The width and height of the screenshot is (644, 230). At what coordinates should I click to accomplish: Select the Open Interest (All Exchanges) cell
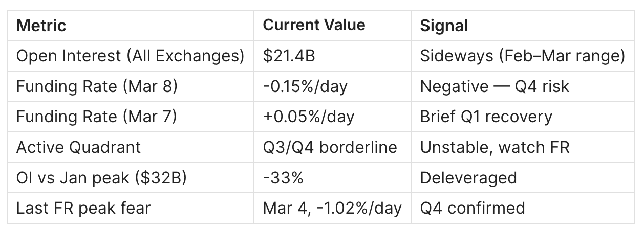[x=130, y=56]
